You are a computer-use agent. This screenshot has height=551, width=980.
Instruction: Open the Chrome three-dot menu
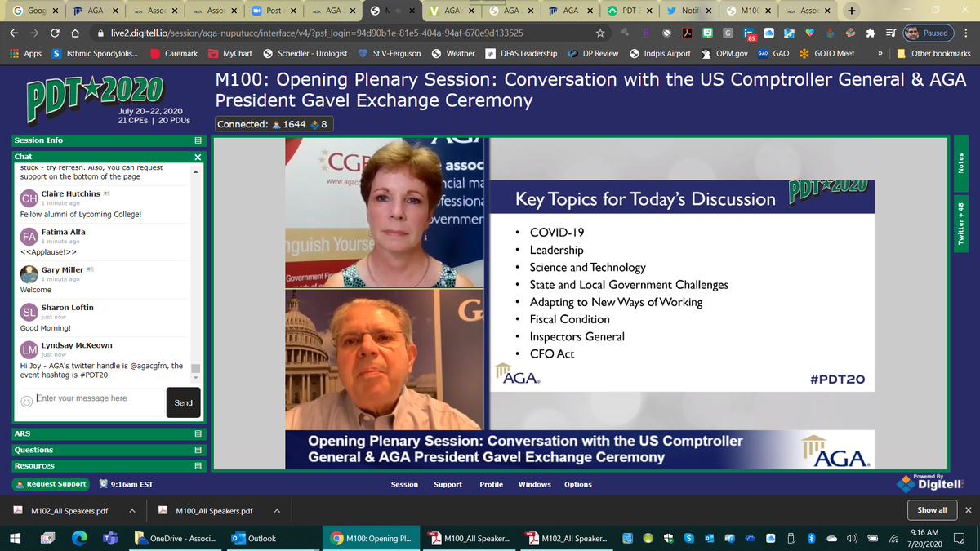click(965, 33)
